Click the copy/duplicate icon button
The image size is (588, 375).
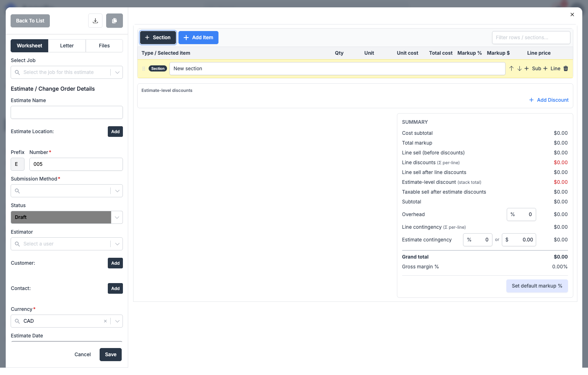[114, 21]
